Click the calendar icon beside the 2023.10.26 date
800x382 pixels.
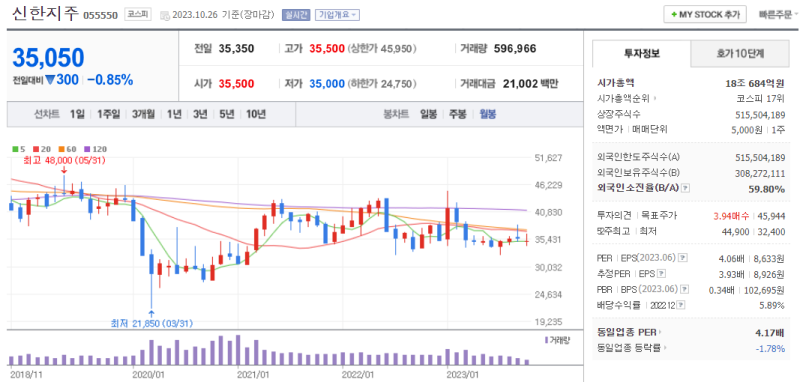pyautogui.click(x=165, y=15)
